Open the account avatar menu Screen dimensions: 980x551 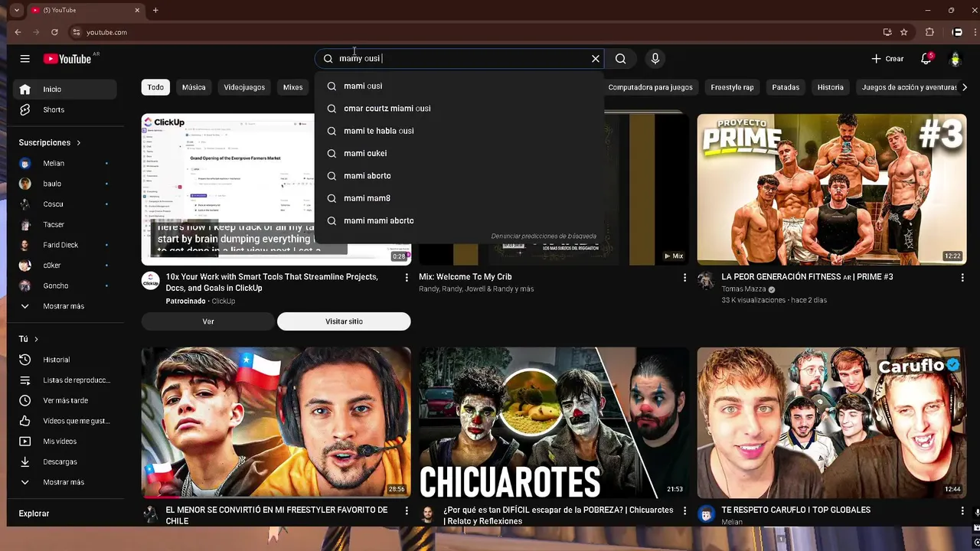(955, 59)
